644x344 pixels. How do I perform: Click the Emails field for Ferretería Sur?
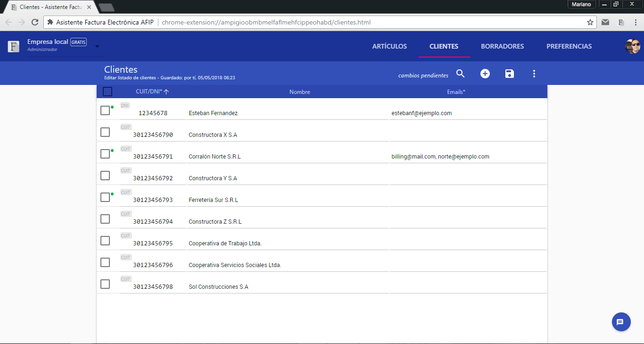click(468, 200)
